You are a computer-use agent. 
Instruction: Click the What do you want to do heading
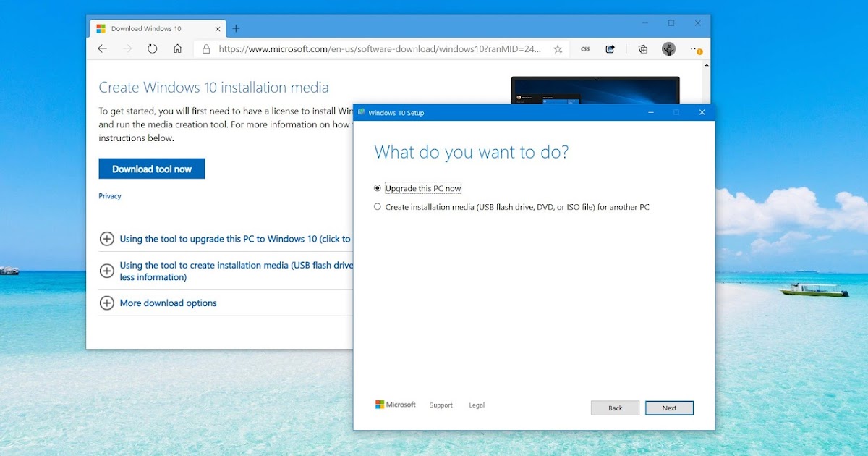pos(472,152)
